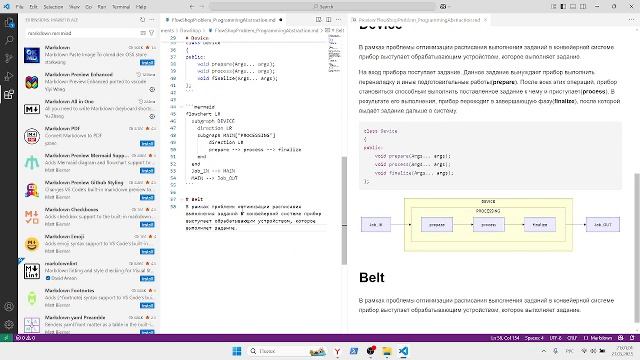Open breadcrumb dropdown for FlowShopProblem file

[266, 30]
